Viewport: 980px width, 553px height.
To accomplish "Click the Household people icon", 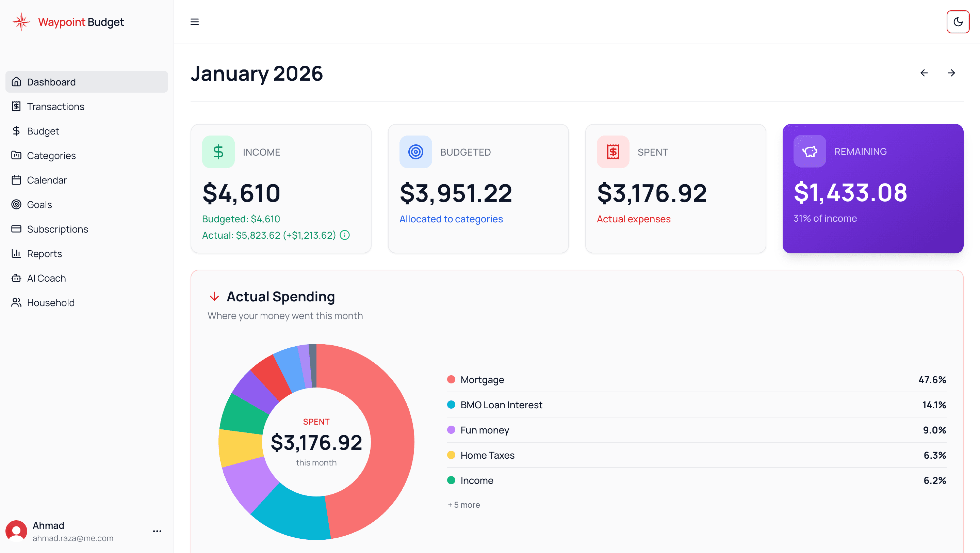I will 16,302.
